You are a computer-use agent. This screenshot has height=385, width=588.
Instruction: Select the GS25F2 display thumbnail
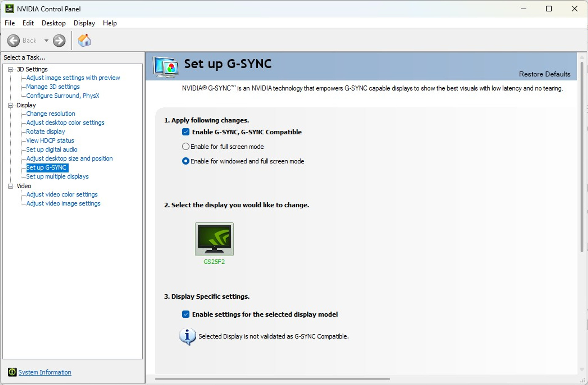(214, 239)
